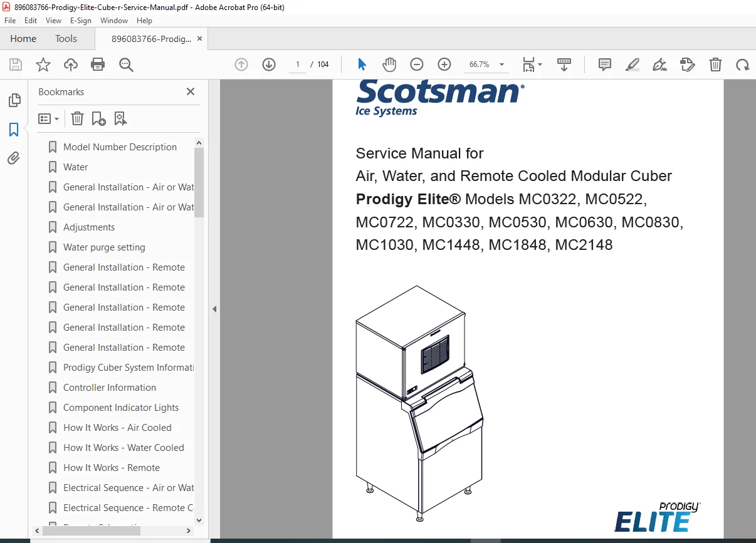Go to How It Works - Remote
The width and height of the screenshot is (756, 543).
112,468
